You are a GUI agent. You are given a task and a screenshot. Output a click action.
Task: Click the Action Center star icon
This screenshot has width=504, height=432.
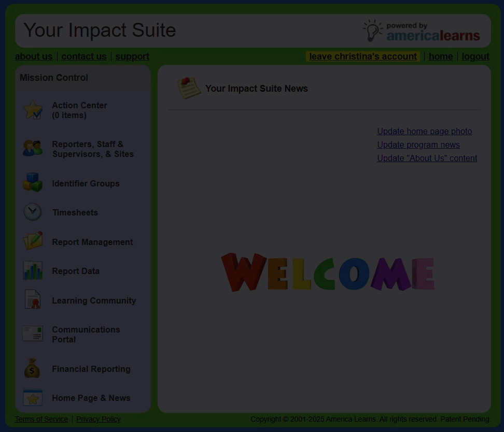(x=33, y=110)
